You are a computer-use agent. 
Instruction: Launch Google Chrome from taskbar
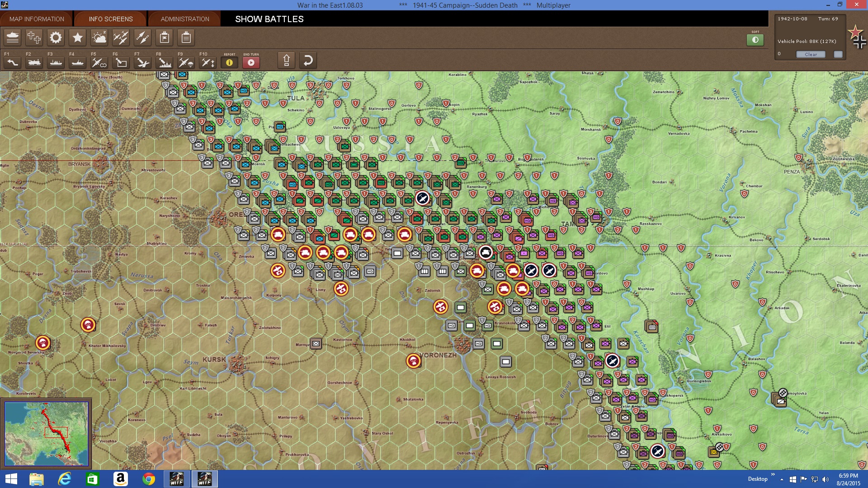(149, 479)
